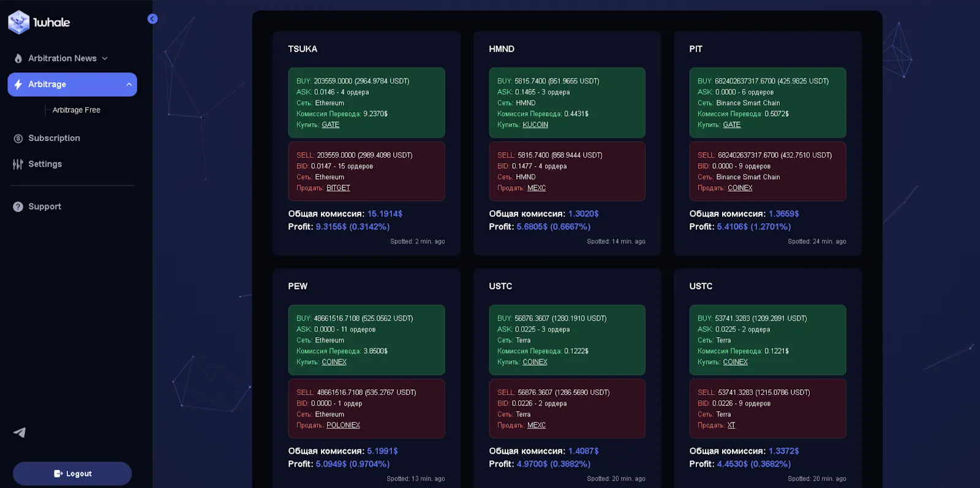Click 'Spotted: 24 min. ago' text

tap(817, 242)
